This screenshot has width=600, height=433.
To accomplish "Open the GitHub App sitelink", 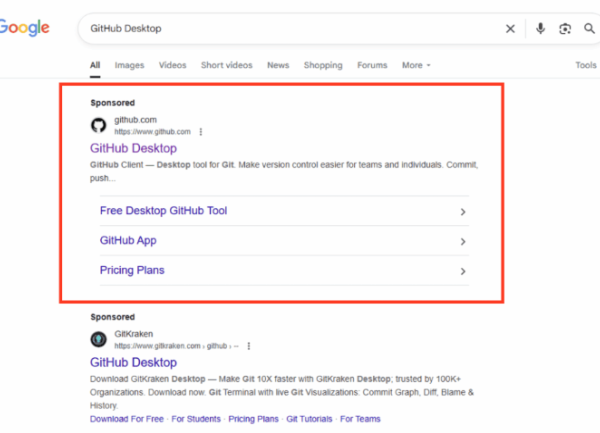I will (x=128, y=241).
